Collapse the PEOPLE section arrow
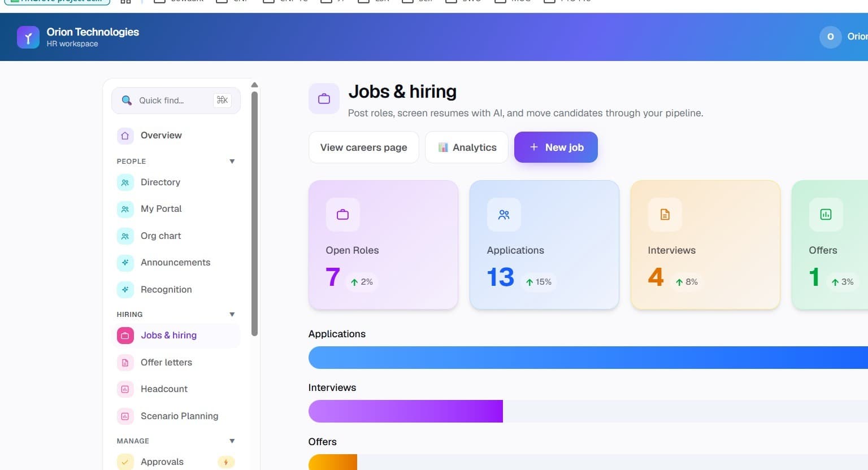The width and height of the screenshot is (868, 470). tap(232, 162)
